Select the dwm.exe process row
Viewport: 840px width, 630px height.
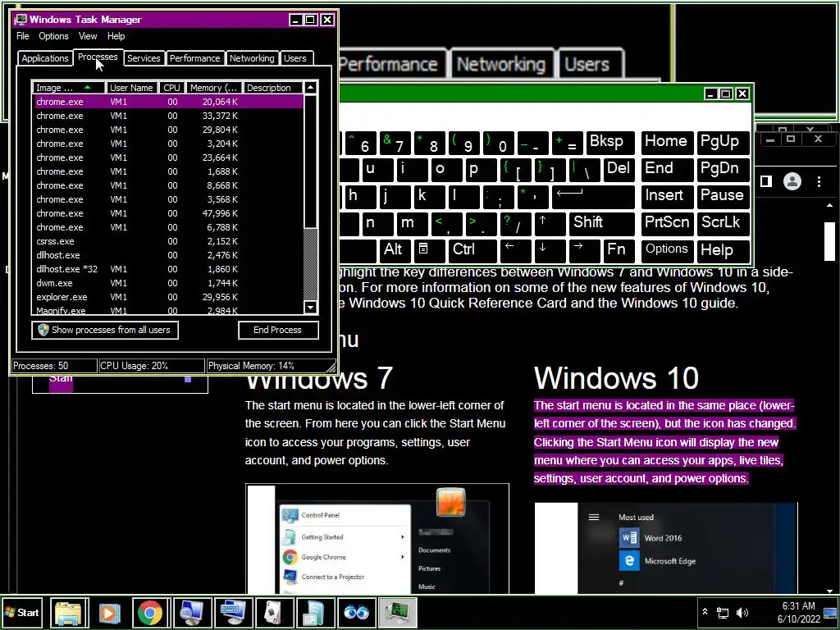(x=168, y=283)
